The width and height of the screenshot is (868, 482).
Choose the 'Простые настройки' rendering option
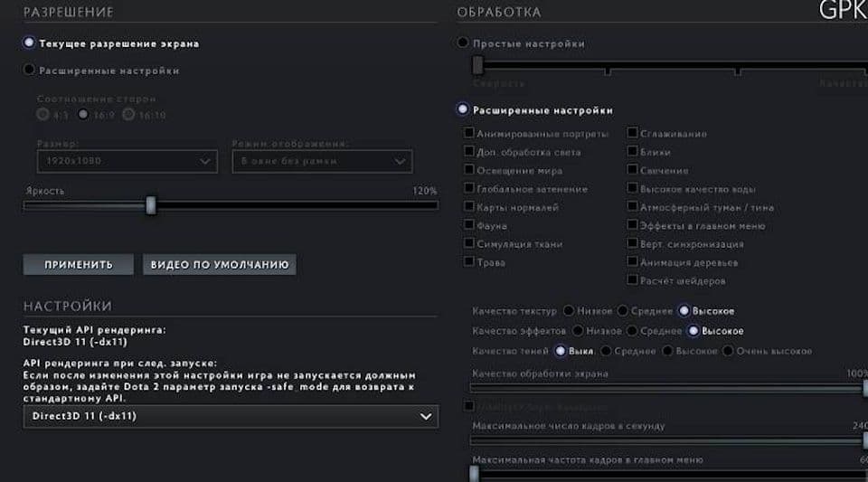(x=464, y=43)
